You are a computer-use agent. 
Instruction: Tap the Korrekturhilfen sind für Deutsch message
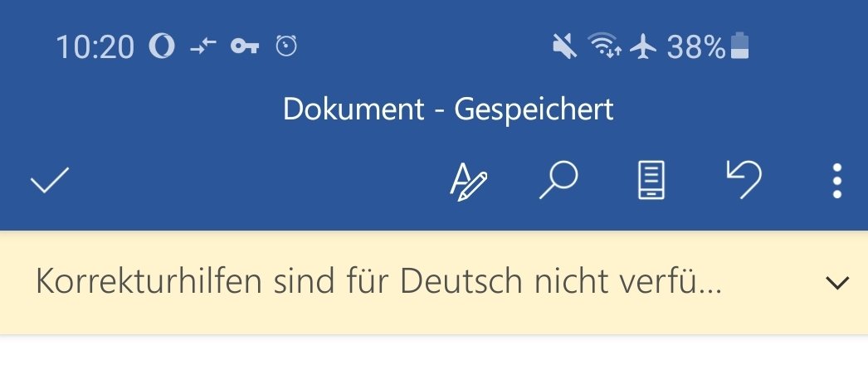(378, 281)
